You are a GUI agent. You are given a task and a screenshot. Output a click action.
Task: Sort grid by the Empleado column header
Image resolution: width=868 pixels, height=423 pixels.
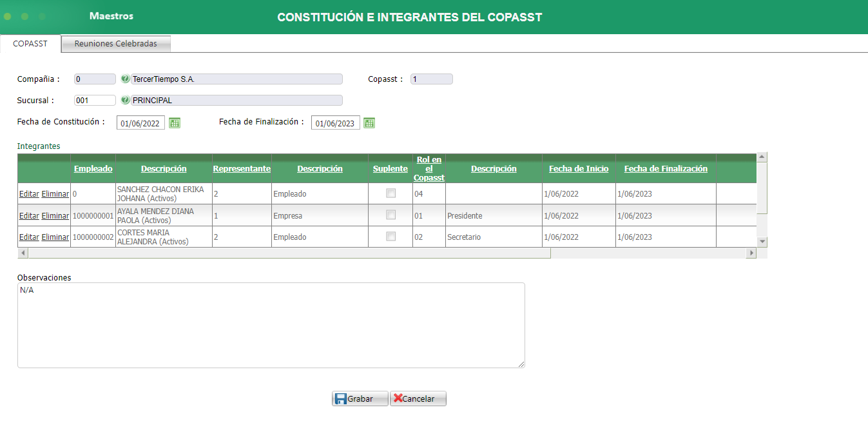(x=93, y=168)
